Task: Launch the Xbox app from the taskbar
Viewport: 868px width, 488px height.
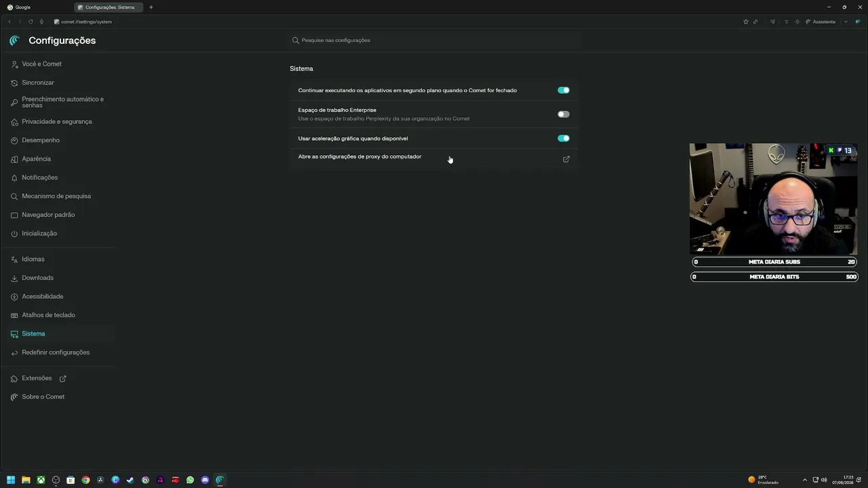Action: pyautogui.click(x=41, y=480)
